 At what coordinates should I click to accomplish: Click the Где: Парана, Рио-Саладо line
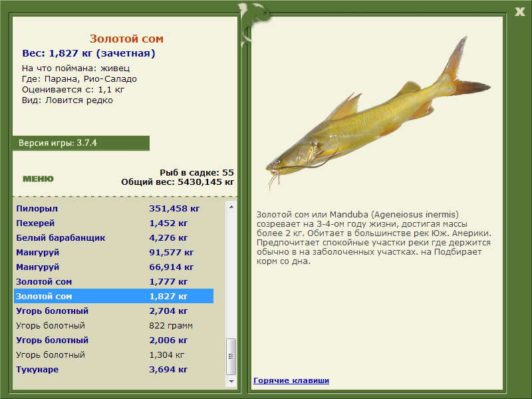pyautogui.click(x=79, y=79)
